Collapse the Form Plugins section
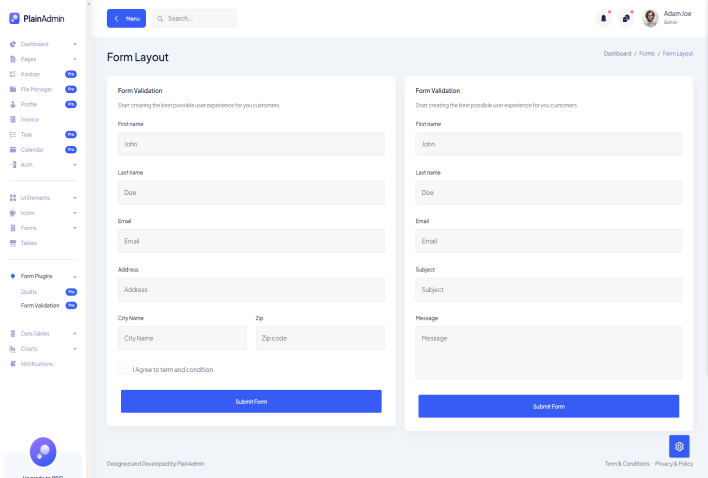 tap(75, 276)
